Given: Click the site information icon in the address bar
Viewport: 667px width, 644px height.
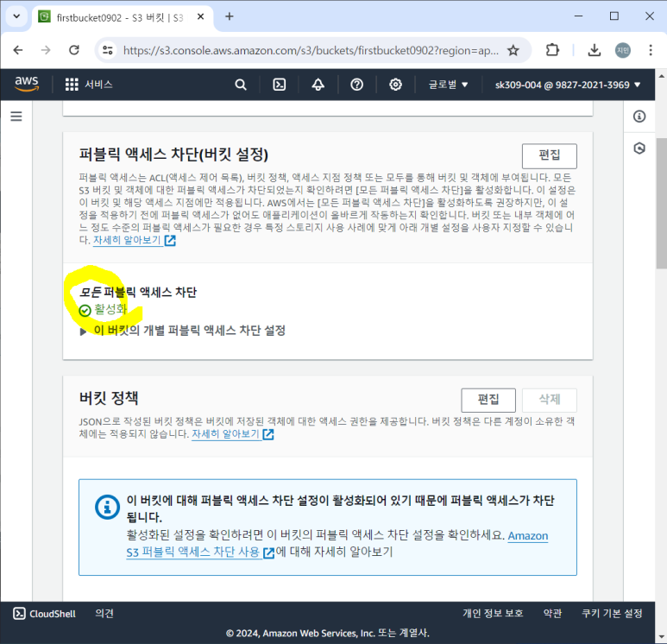Looking at the screenshot, I should click(108, 50).
